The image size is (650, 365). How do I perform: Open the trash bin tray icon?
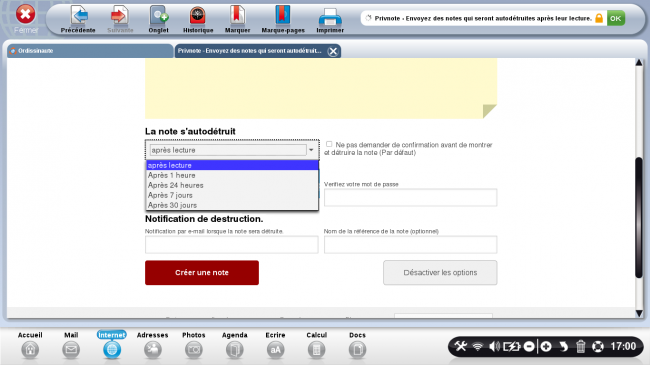(580, 346)
